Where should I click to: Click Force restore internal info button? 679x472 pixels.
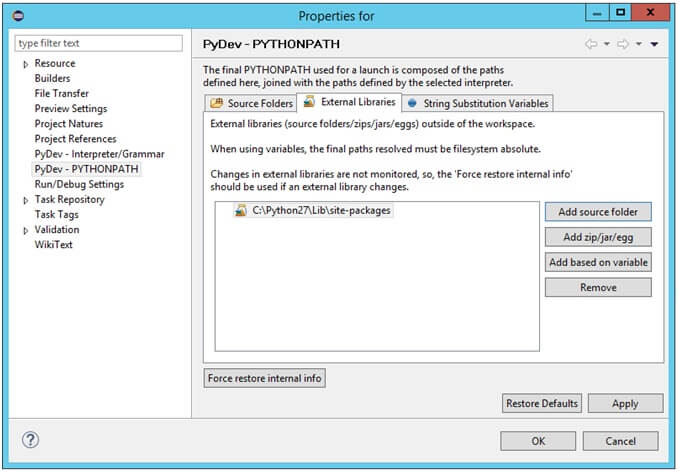pos(265,378)
